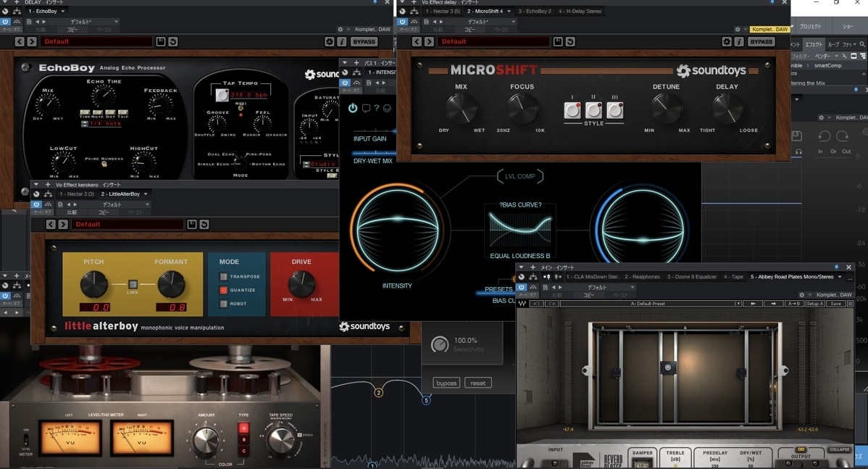Open the MicroShift info 'i' icon

click(x=739, y=41)
